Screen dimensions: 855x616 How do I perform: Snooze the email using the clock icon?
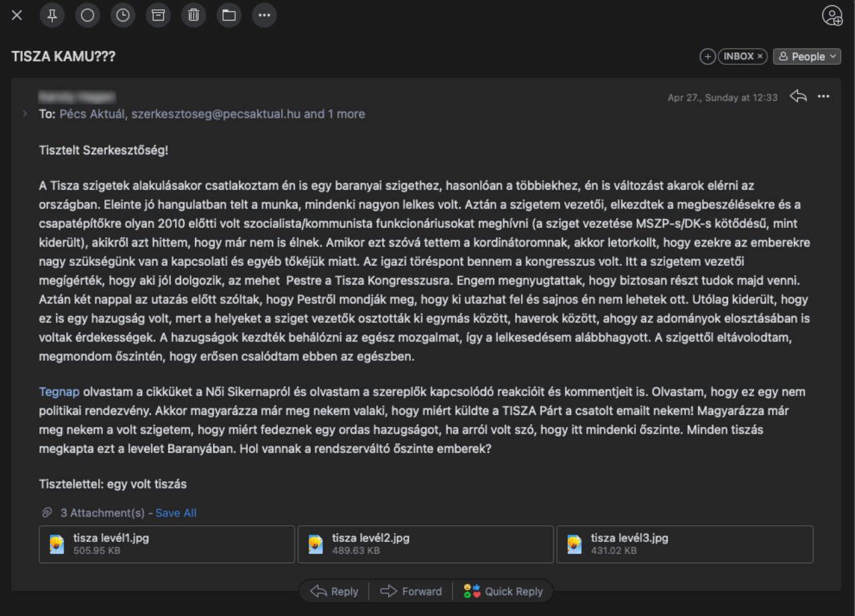[123, 15]
